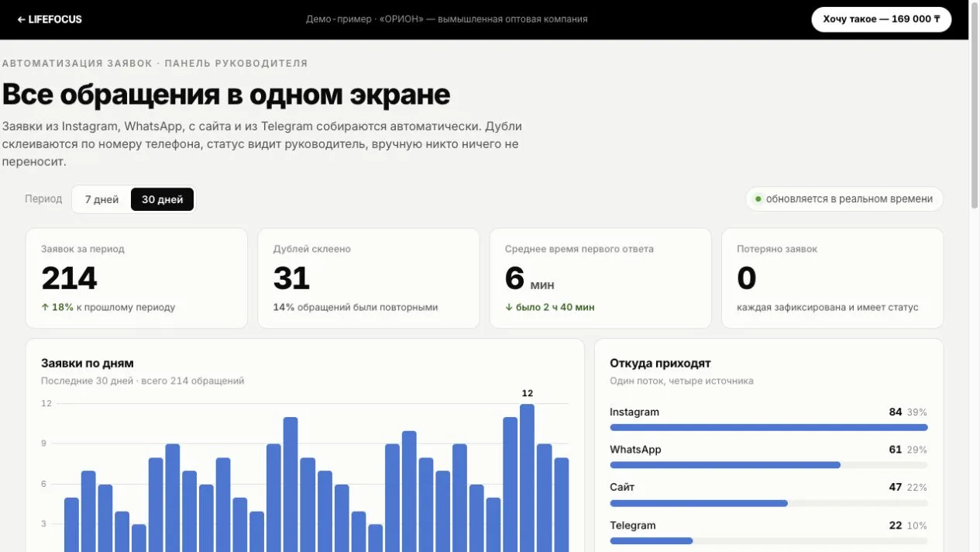Screen dimensions: 980x552
Task: Click the page vertical scrollbar thumb
Action: click(975, 105)
